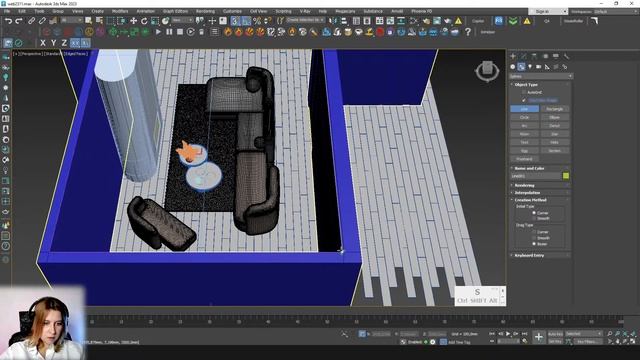The image size is (640, 360).
Task: Click the Redo arrow in main toolbar
Action: pyautogui.click(x=19, y=21)
